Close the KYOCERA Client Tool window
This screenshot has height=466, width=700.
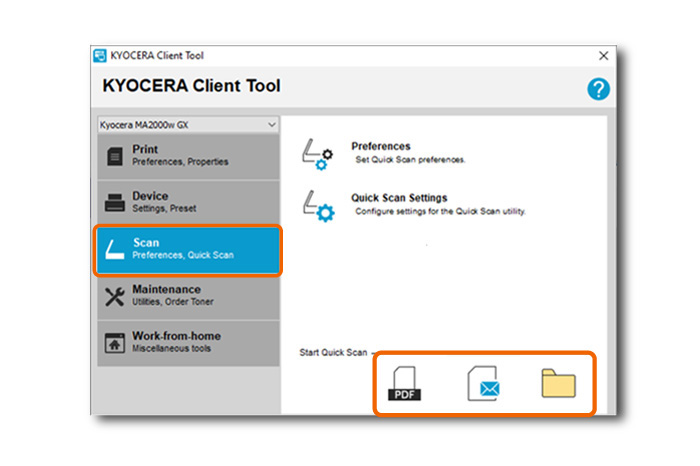point(603,56)
